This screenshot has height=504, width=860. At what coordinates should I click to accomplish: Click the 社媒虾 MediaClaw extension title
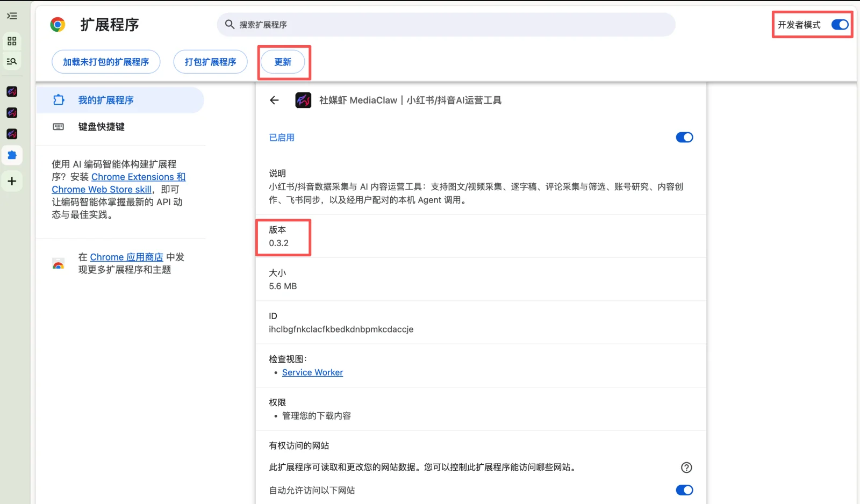coord(410,100)
